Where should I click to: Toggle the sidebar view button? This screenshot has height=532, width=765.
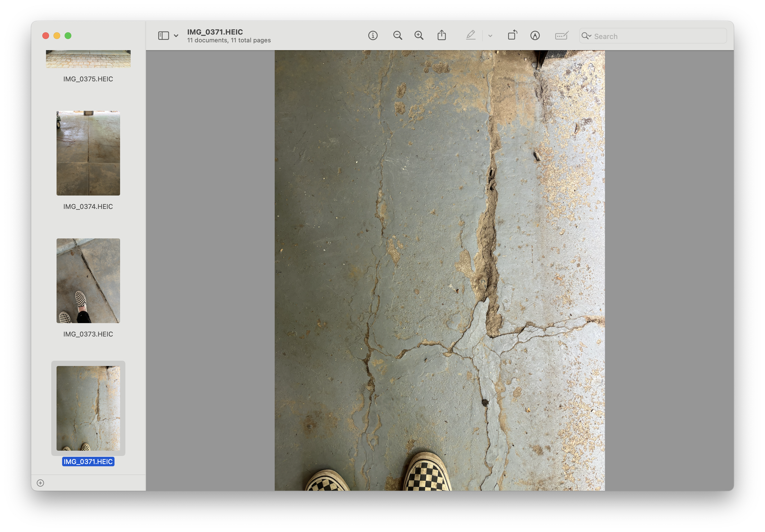(163, 36)
